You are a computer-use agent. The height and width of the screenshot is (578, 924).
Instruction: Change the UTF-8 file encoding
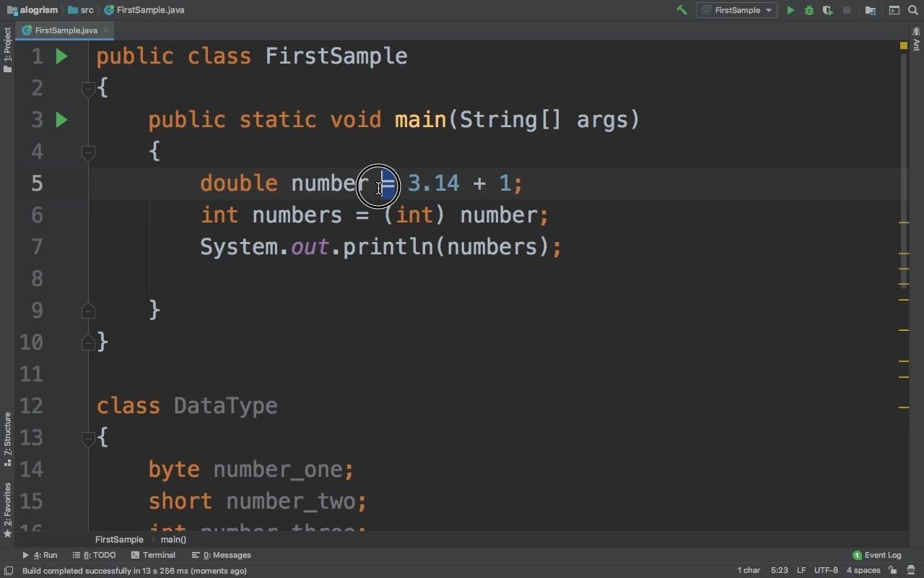826,571
